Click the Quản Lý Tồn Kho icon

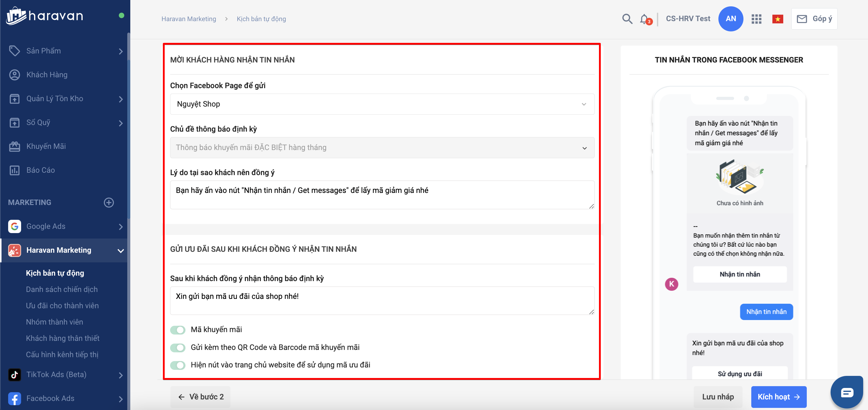14,99
